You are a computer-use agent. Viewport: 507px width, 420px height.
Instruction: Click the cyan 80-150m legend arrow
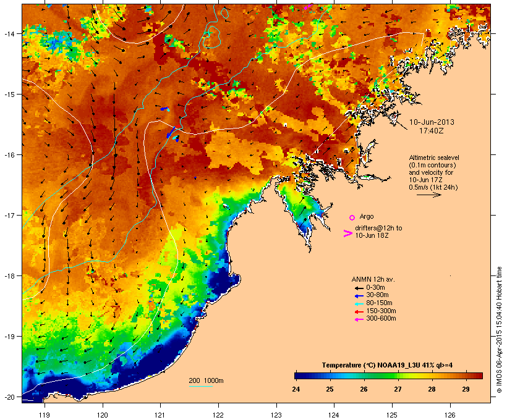pos(359,304)
